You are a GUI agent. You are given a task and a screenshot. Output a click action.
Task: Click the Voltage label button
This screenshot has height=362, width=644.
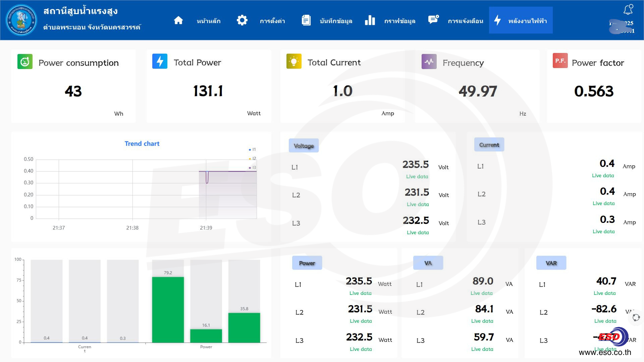pyautogui.click(x=304, y=146)
